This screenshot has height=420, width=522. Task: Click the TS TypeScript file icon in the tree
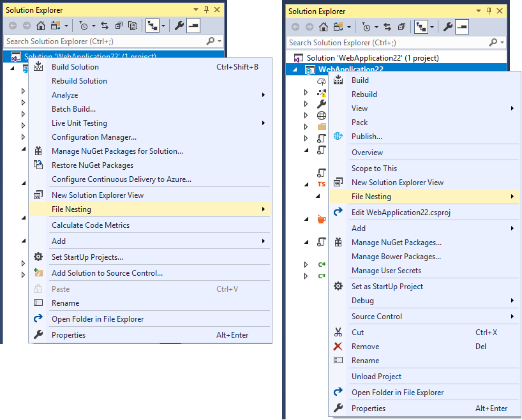click(x=322, y=183)
